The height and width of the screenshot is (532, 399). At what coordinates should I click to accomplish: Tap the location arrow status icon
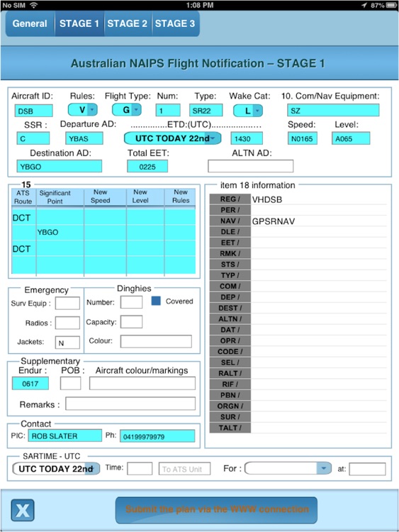pos(364,5)
